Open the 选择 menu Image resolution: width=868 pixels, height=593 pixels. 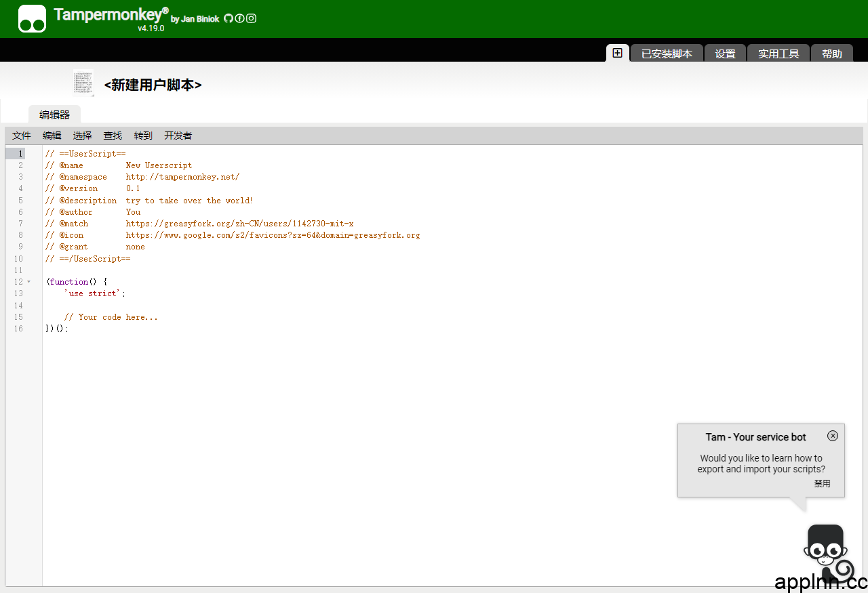click(83, 136)
